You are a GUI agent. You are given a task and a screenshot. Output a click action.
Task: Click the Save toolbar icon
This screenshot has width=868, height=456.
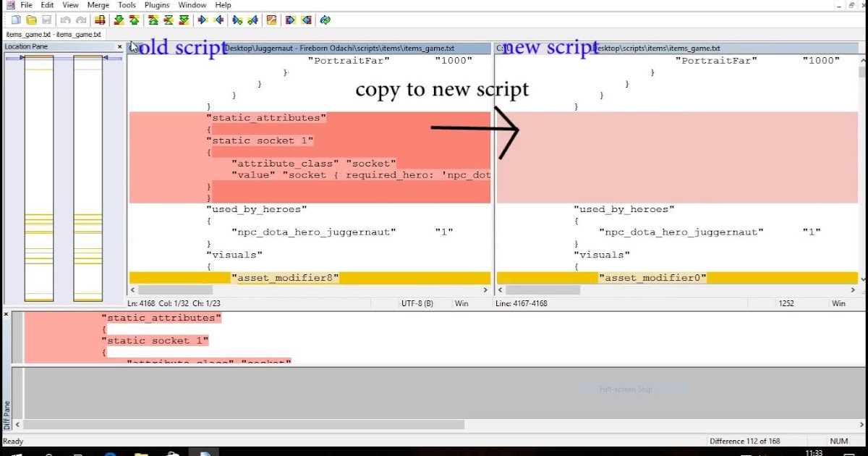[46, 20]
